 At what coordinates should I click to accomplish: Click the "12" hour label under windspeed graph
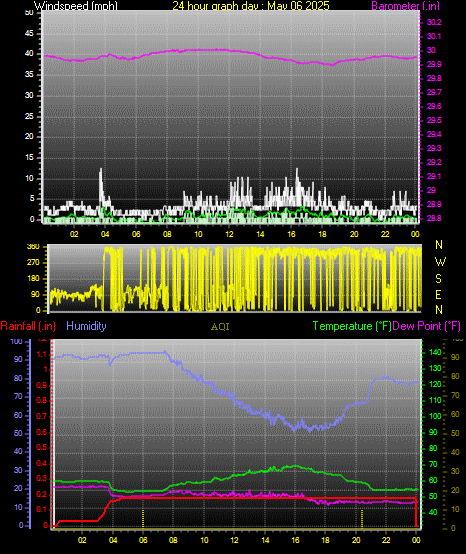coord(229,234)
